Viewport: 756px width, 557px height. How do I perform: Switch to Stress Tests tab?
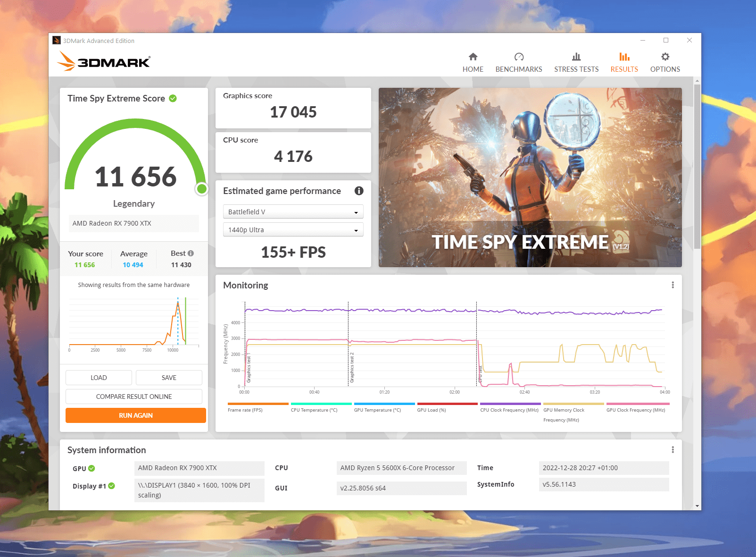(576, 63)
